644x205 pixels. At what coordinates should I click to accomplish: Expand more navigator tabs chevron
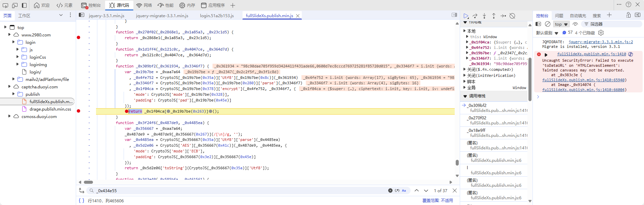point(61,15)
